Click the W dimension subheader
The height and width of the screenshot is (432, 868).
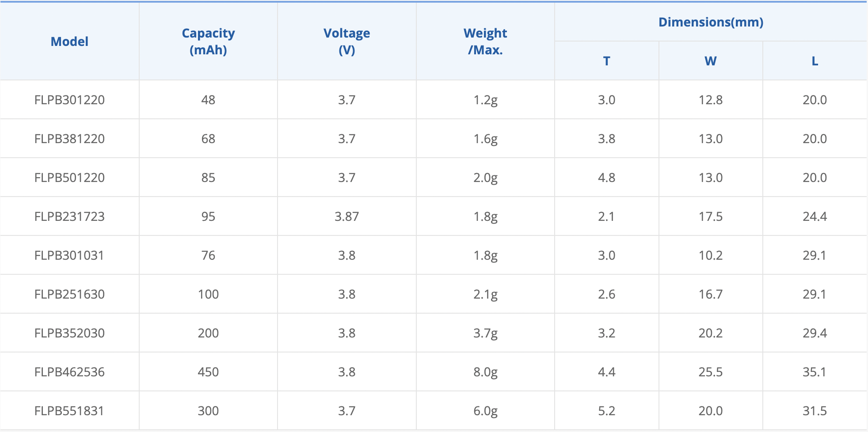pos(710,61)
